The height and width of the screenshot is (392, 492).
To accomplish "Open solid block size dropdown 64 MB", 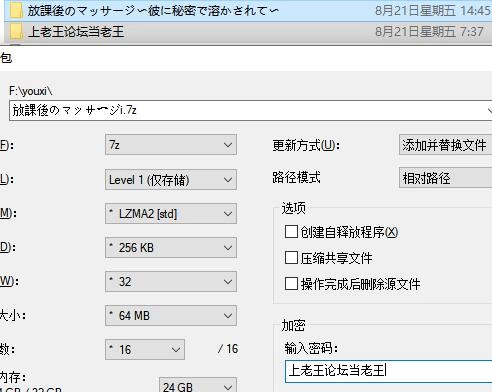I will (171, 316).
